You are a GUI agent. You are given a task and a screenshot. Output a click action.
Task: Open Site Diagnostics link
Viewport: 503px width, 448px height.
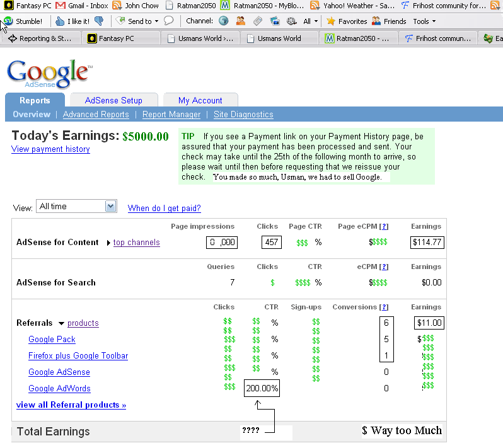pyautogui.click(x=243, y=115)
